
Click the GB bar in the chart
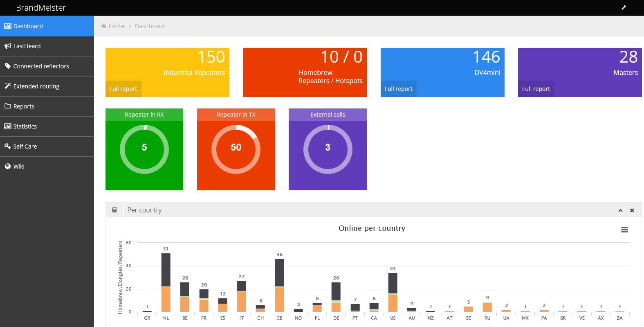(x=279, y=286)
